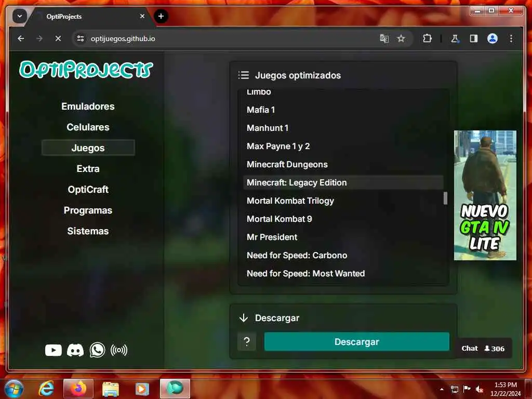Open the Programas section
The image size is (532, 399).
[x=88, y=210]
